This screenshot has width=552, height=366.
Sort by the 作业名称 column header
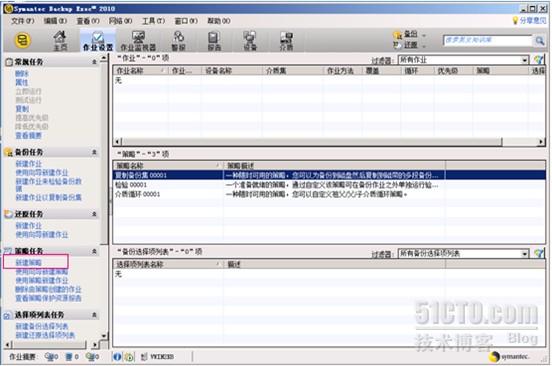pos(140,71)
